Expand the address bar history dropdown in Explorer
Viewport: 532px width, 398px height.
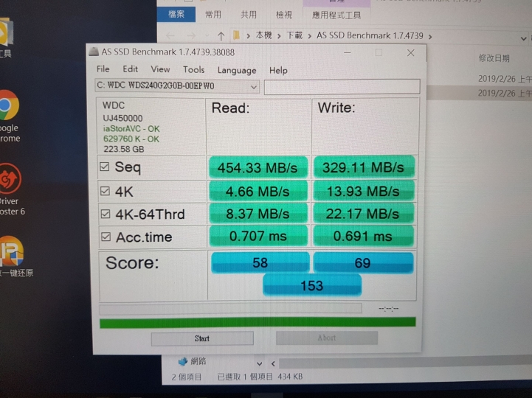524,38
